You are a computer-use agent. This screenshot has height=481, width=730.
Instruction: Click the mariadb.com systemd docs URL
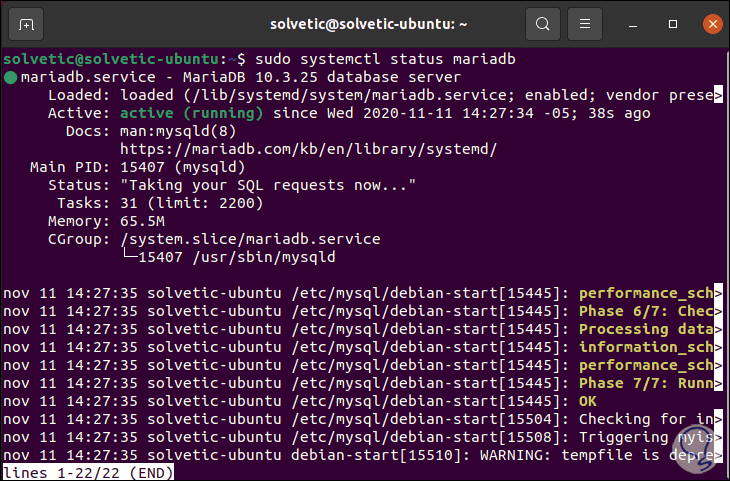tap(308, 149)
